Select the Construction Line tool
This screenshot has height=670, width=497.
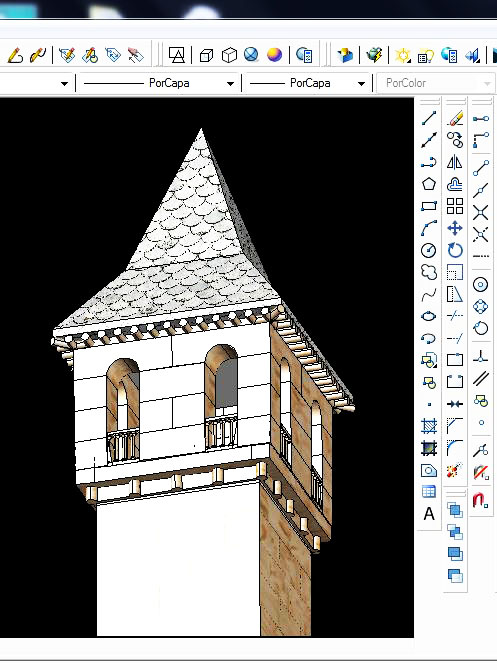pos(429,140)
